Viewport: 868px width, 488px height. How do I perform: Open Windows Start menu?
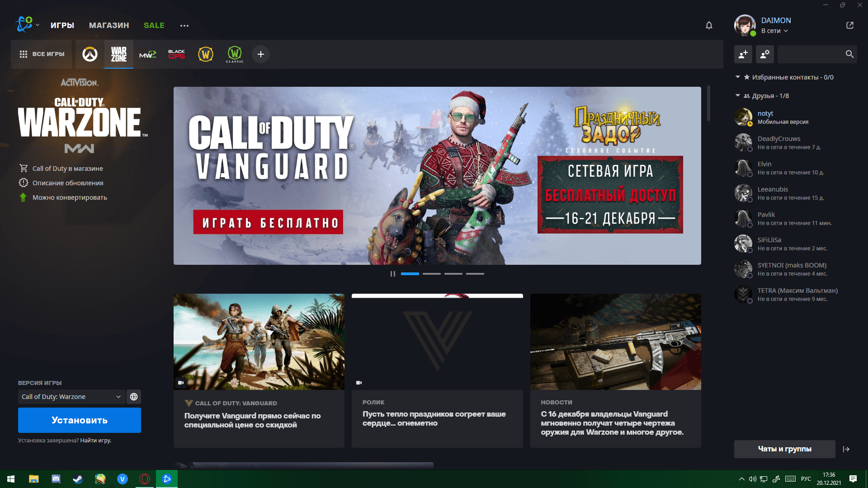(11, 479)
